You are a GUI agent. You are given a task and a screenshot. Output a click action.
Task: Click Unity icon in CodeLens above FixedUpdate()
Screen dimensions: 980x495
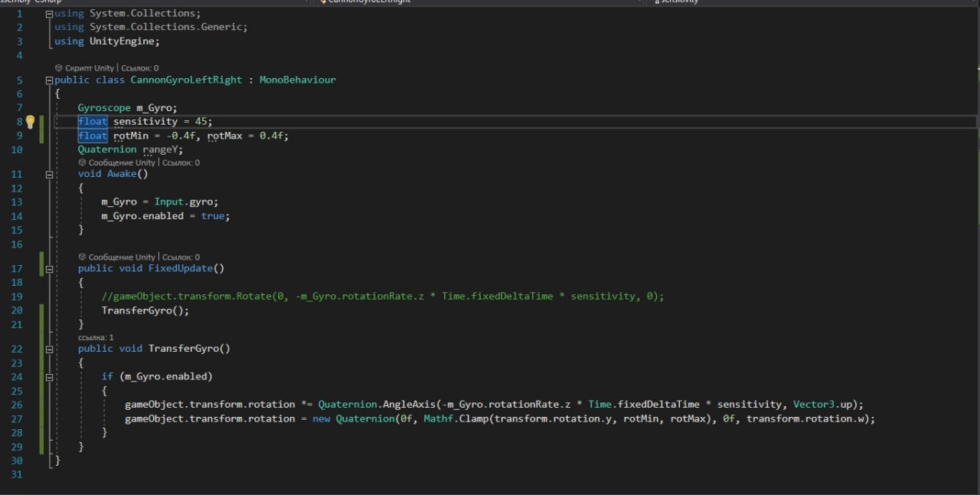point(83,257)
